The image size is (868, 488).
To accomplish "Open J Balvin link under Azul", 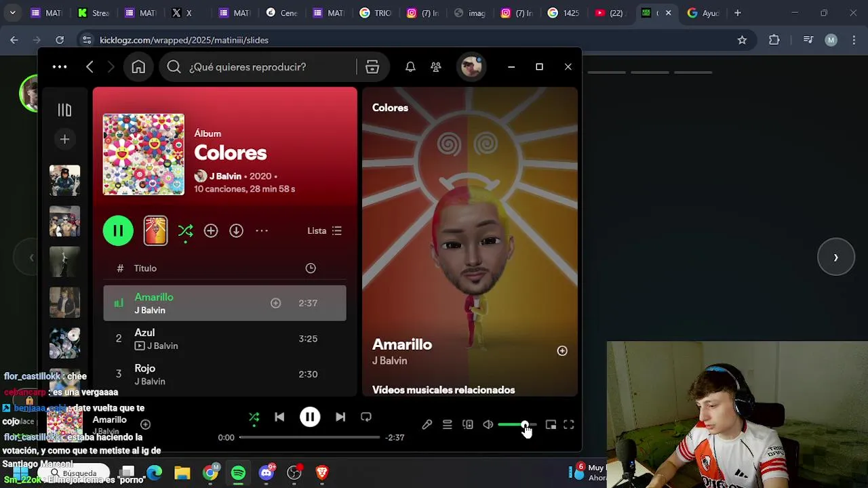I will [163, 346].
